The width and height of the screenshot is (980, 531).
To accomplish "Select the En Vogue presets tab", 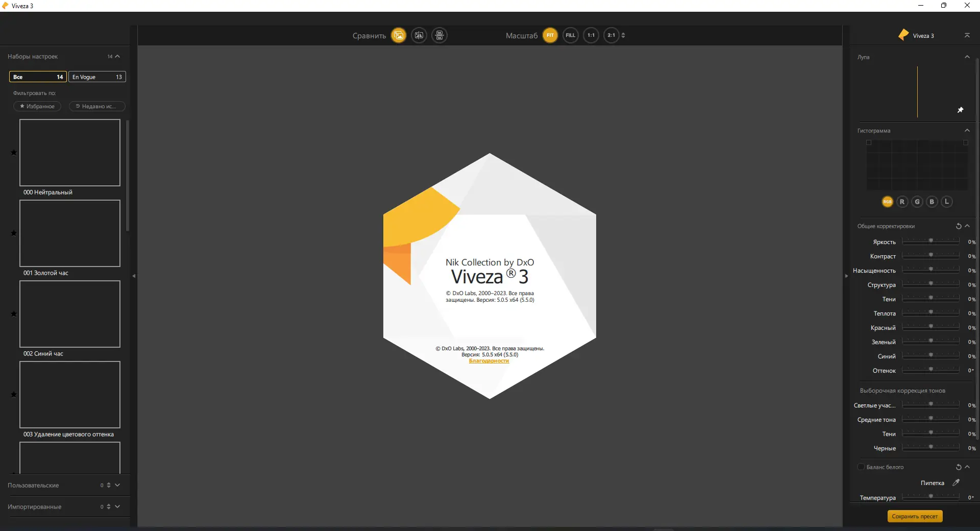I will [97, 77].
